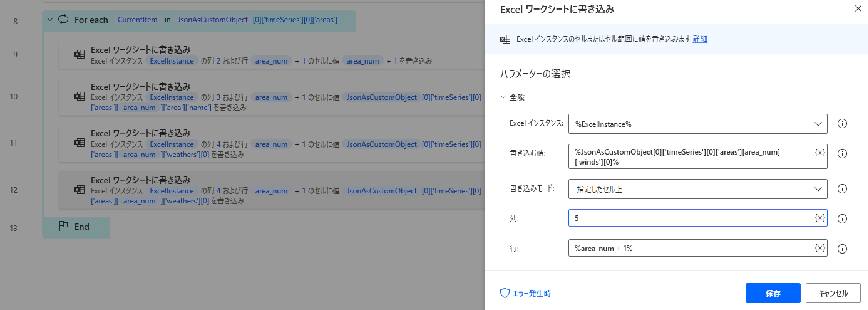Click line number 12 in the gutter
The width and height of the screenshot is (868, 310).
click(x=13, y=190)
